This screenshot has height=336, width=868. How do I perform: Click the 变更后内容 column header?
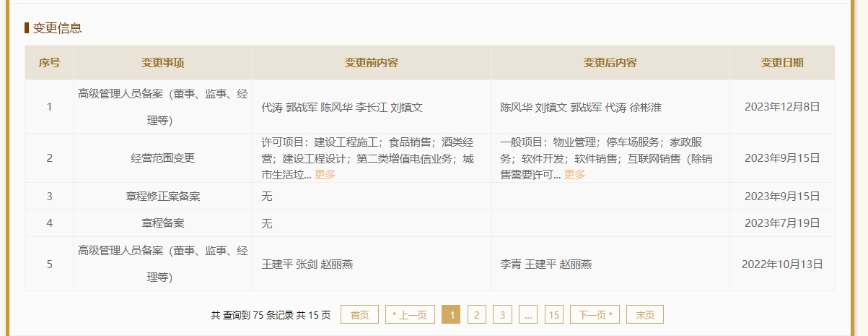pyautogui.click(x=610, y=63)
